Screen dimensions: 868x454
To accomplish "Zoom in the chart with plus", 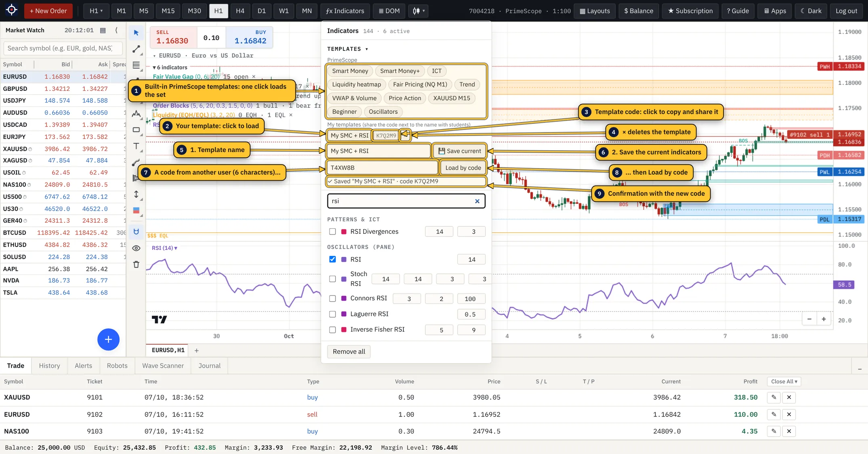I will tap(824, 319).
